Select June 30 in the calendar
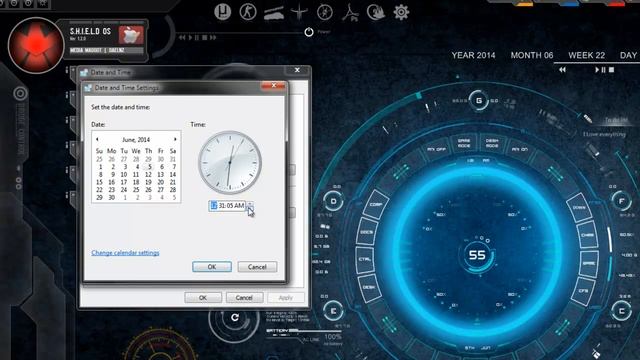The height and width of the screenshot is (360, 640). pos(111,198)
